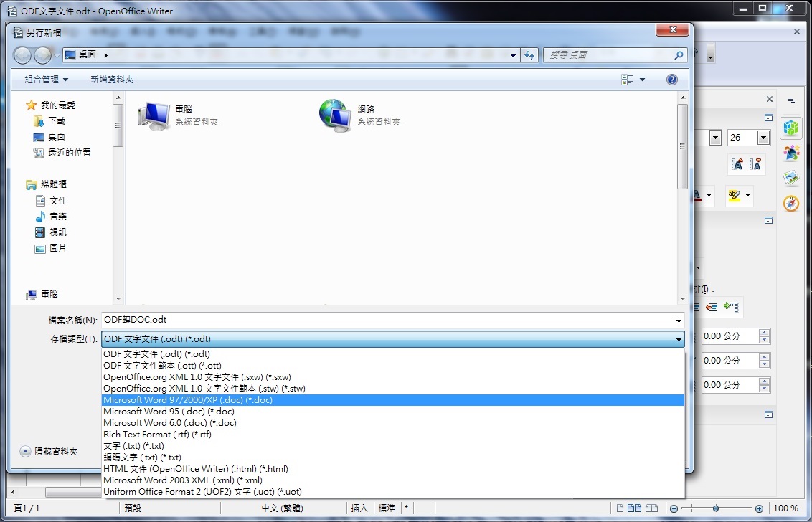Viewport: 812px width, 522px height.
Task: Collapse the 存檔類型 file type dropdown
Action: click(678, 339)
